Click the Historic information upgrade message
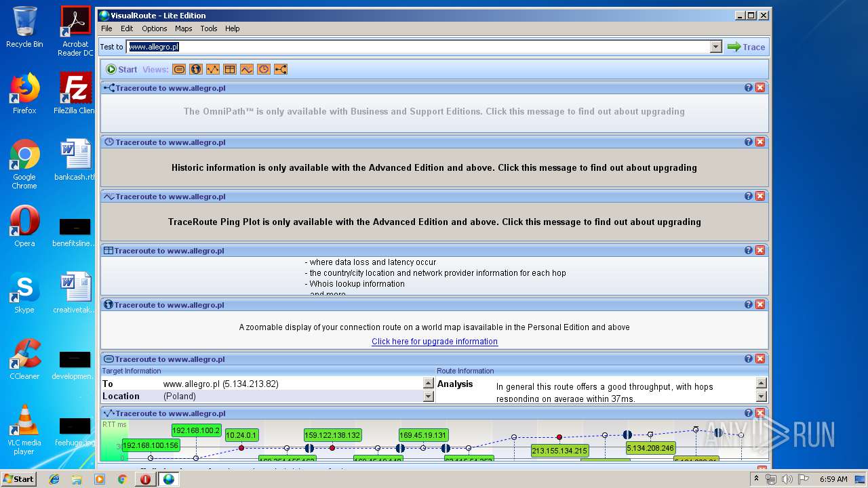 pyautogui.click(x=434, y=167)
